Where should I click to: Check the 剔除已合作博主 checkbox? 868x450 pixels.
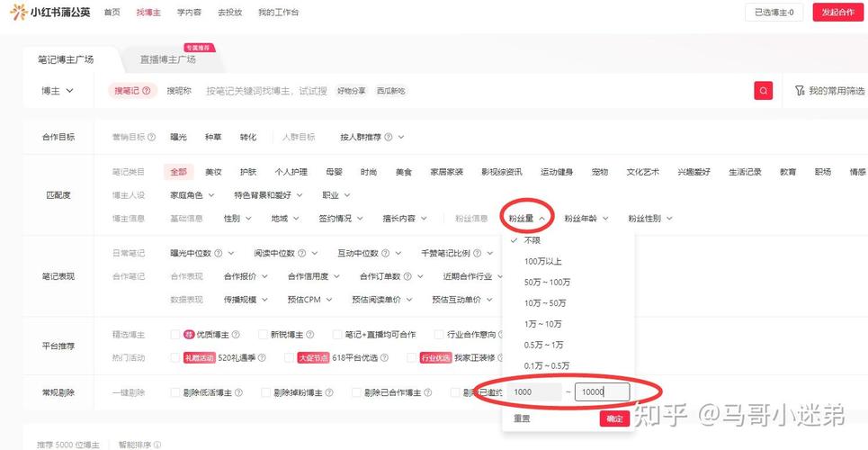356,392
